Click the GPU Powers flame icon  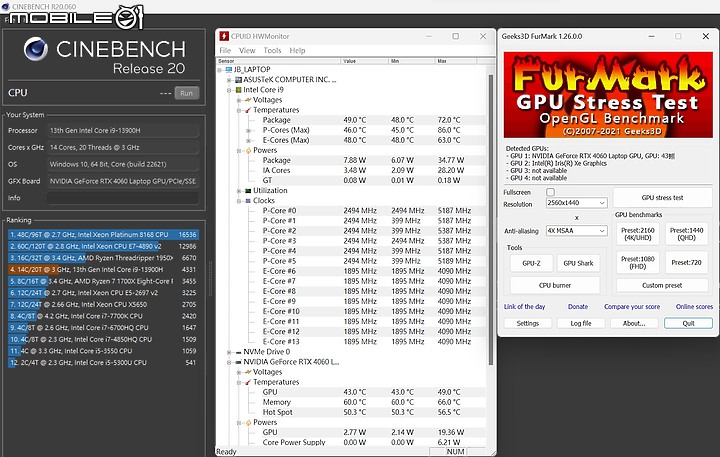[x=248, y=423]
